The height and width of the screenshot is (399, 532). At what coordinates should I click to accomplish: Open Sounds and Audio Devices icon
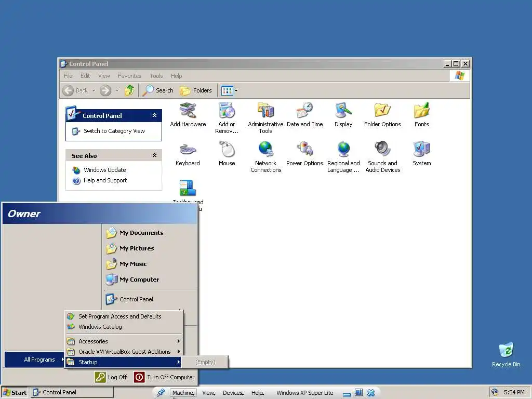(383, 157)
